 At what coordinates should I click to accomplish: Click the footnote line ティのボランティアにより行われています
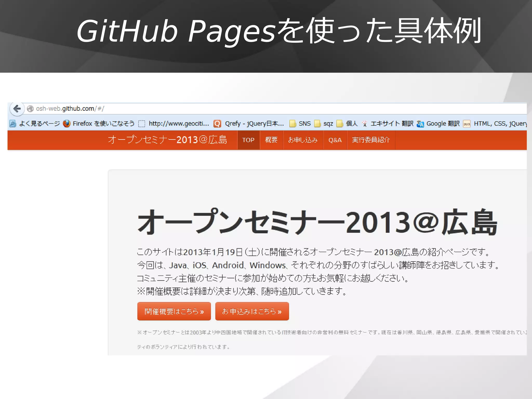point(183,347)
